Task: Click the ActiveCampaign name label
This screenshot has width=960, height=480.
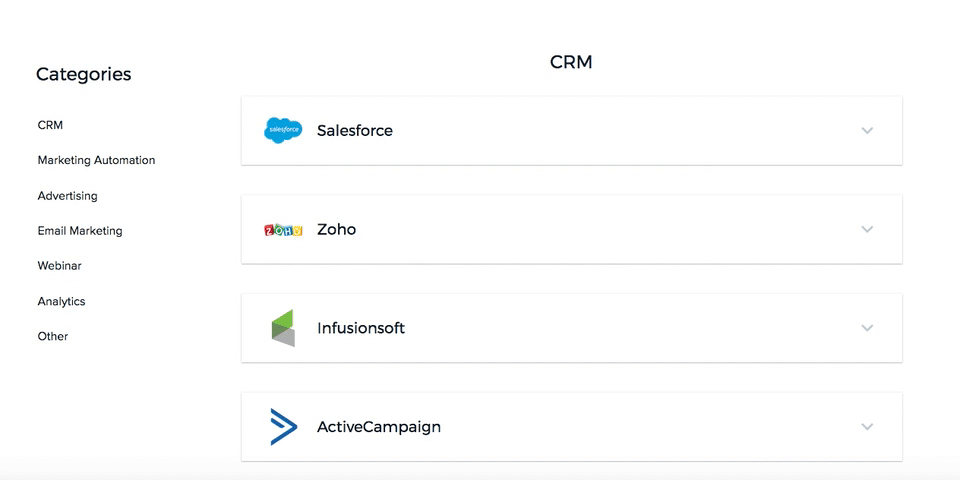Action: (379, 427)
